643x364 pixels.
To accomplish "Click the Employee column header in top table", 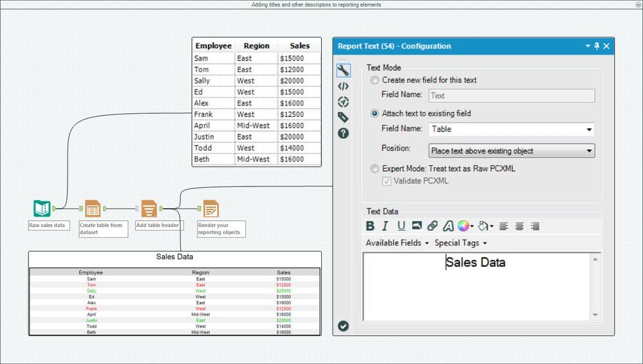I will click(x=213, y=46).
